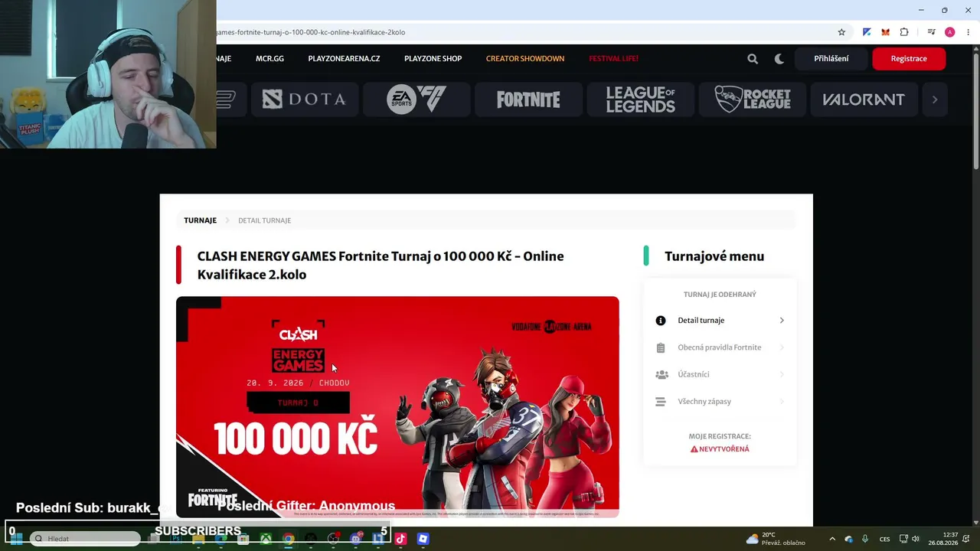Show more games with the carousel arrow
Screen dimensions: 980x551
[935, 99]
